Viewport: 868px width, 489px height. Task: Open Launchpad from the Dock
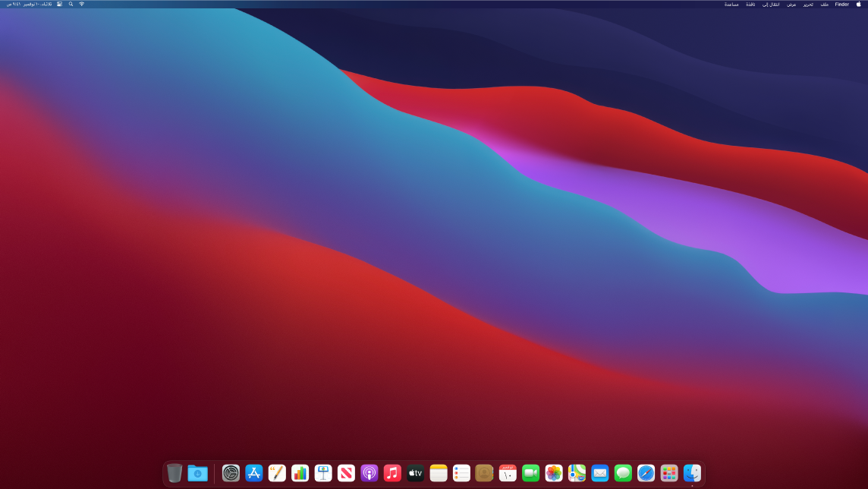669,473
